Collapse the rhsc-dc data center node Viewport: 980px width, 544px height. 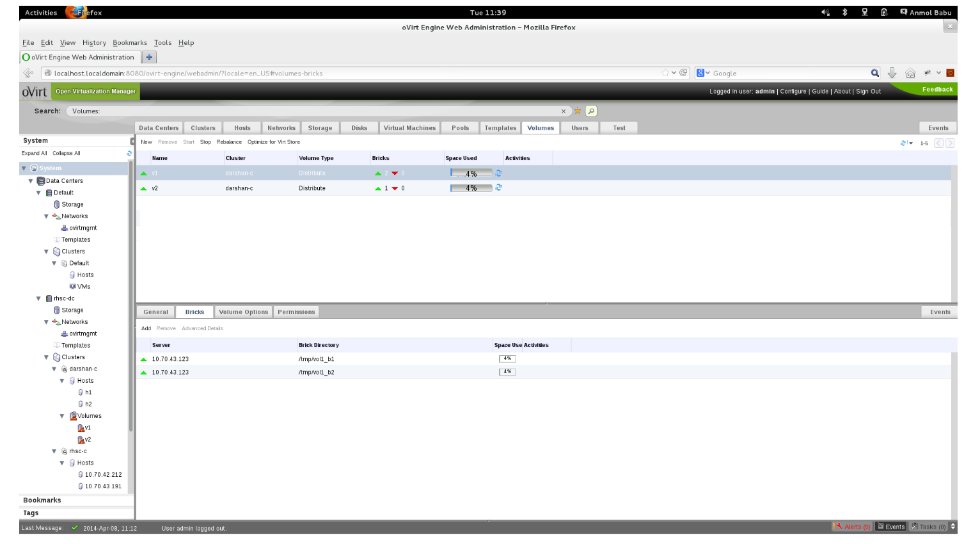(x=38, y=298)
